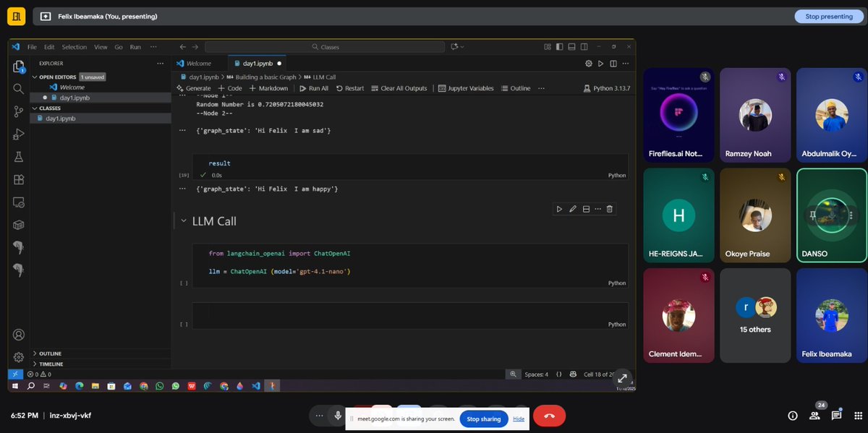The height and width of the screenshot is (433, 868).
Task: Run the LLM Call cell with play icon
Action: pos(559,209)
